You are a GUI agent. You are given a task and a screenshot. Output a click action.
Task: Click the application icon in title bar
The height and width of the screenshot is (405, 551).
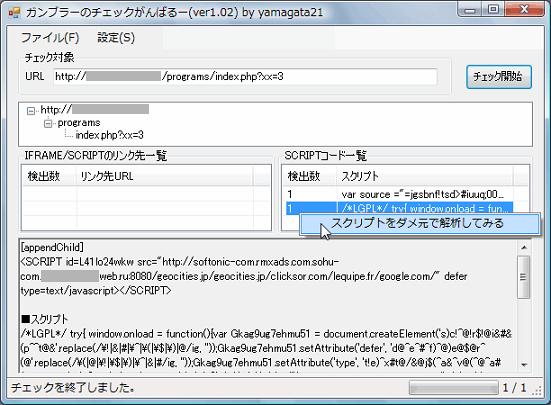(14, 12)
